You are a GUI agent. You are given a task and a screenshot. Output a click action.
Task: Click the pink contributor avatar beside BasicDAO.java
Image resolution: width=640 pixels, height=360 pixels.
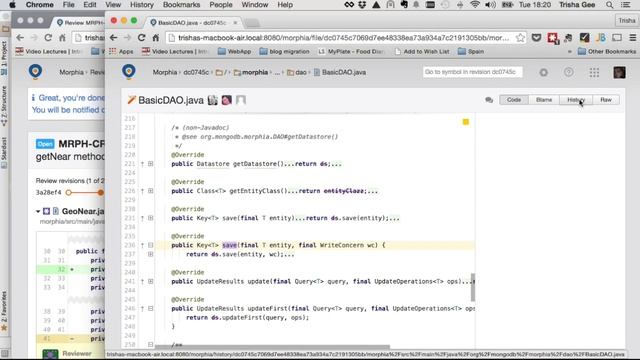point(227,100)
